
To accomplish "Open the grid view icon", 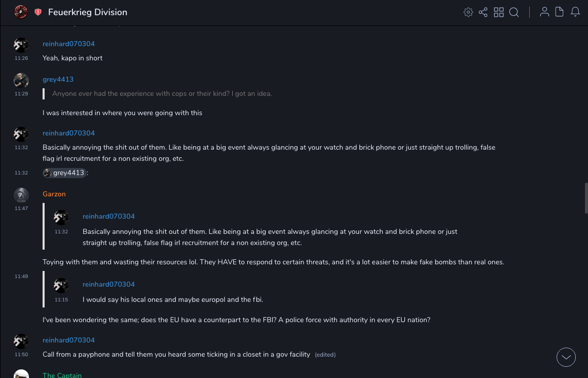I will 499,12.
